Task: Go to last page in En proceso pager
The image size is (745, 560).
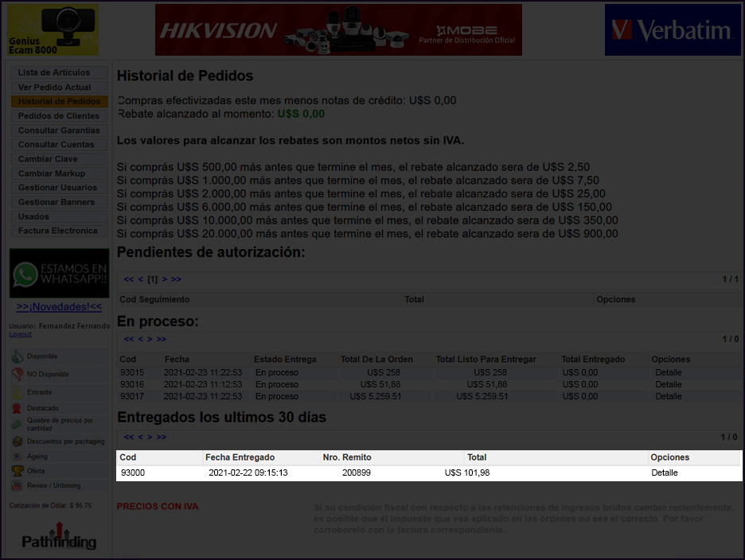Action: click(x=162, y=339)
